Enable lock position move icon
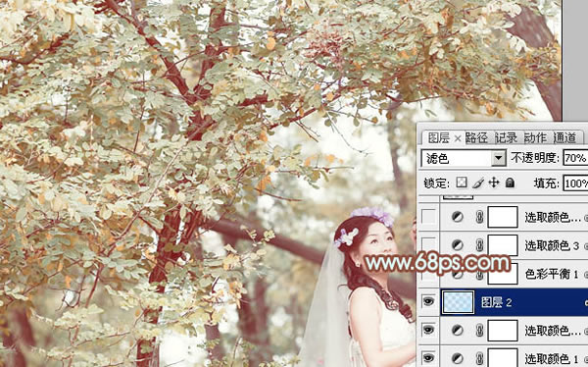The width and height of the screenshot is (588, 367). [x=494, y=183]
